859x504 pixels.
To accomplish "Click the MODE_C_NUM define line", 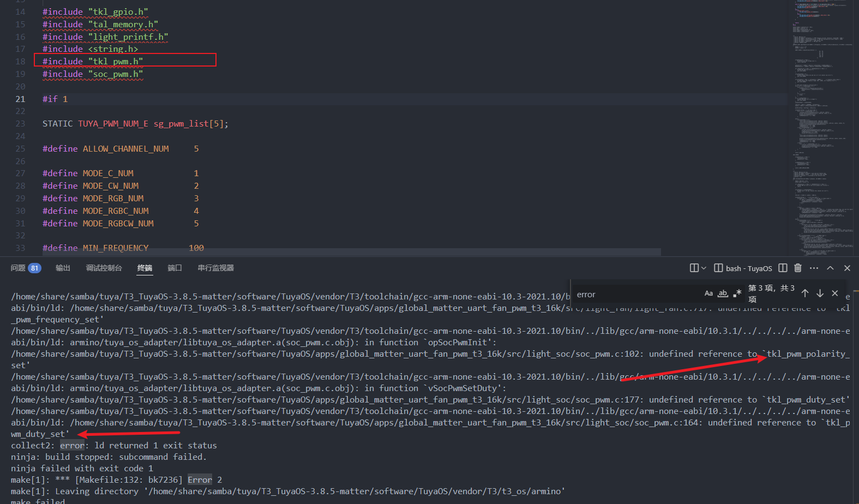I will click(121, 173).
